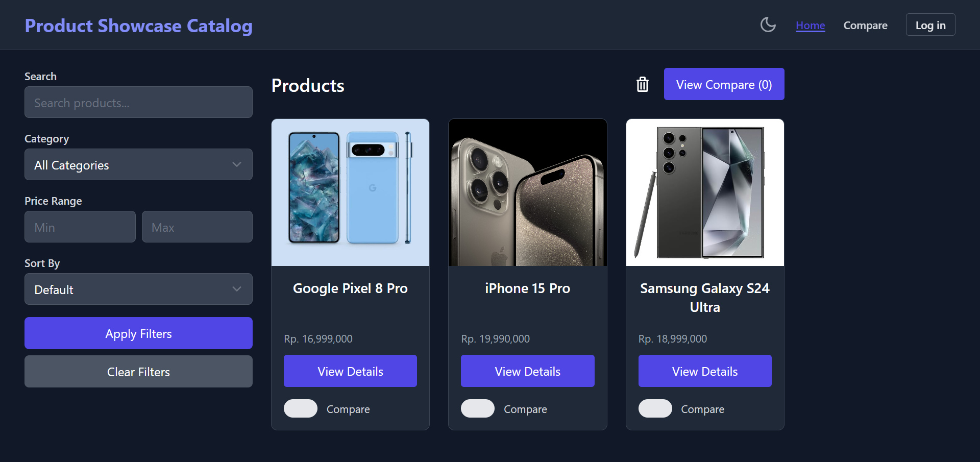This screenshot has width=980, height=462.
Task: Select the Home navigation link
Action: pos(810,25)
